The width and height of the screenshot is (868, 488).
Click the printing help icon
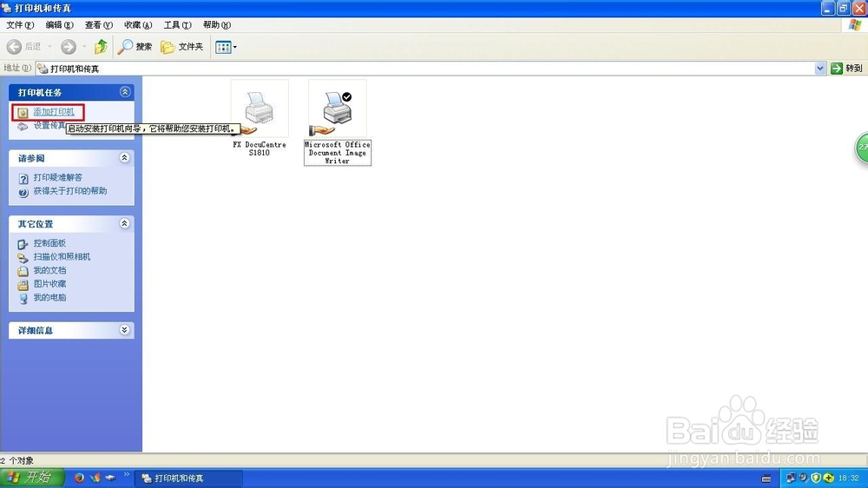coord(23,192)
